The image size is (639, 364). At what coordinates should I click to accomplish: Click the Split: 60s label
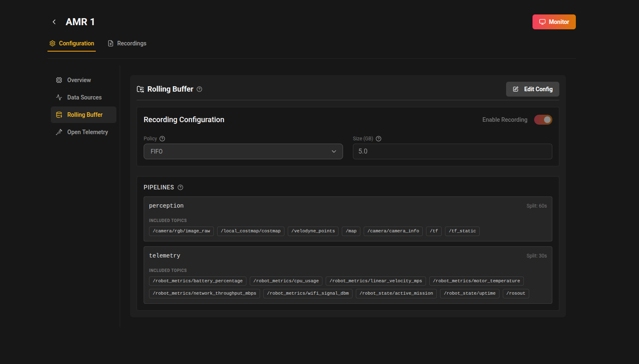pyautogui.click(x=537, y=206)
